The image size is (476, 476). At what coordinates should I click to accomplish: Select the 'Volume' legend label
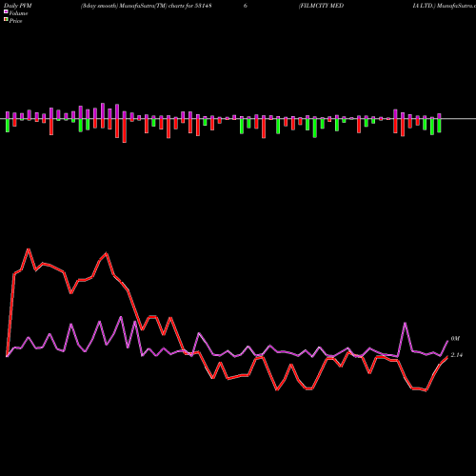tap(18, 13)
